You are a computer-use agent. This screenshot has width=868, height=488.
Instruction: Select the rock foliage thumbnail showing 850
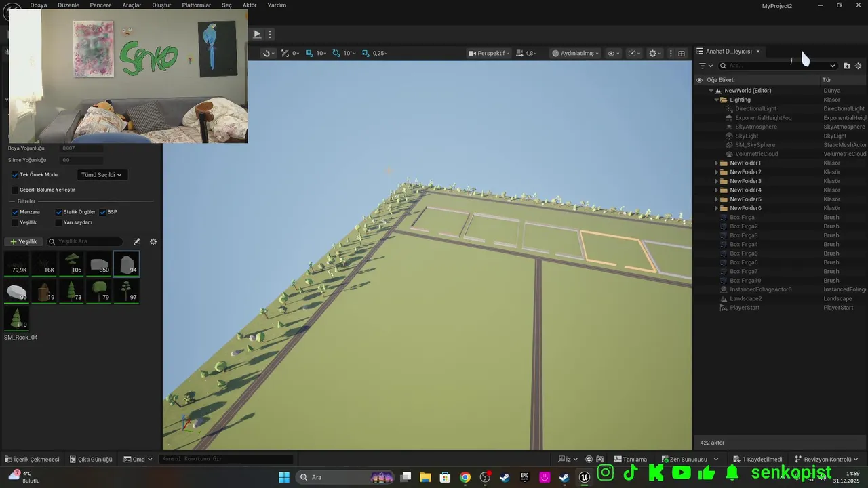click(99, 264)
